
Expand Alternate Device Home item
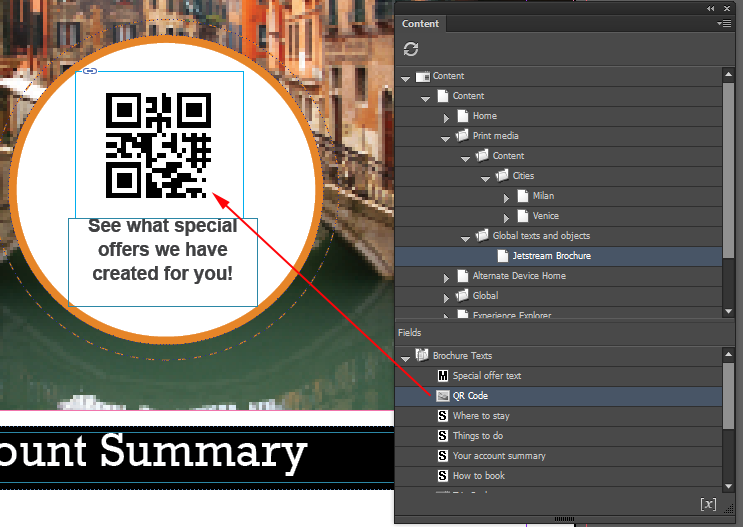tap(446, 278)
